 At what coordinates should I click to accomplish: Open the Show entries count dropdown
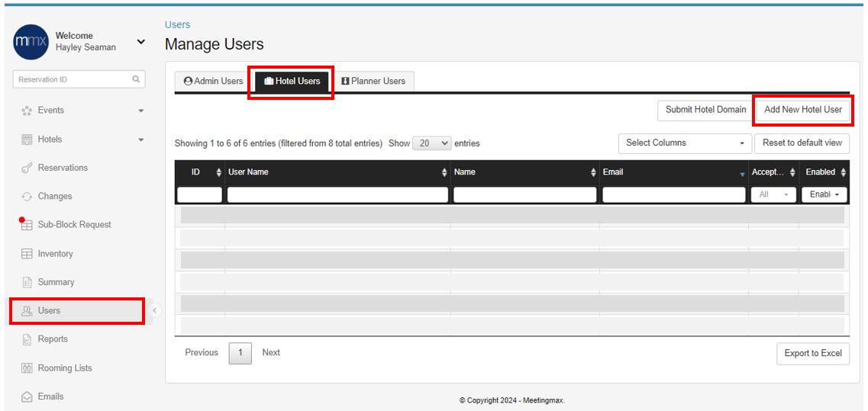click(x=432, y=143)
